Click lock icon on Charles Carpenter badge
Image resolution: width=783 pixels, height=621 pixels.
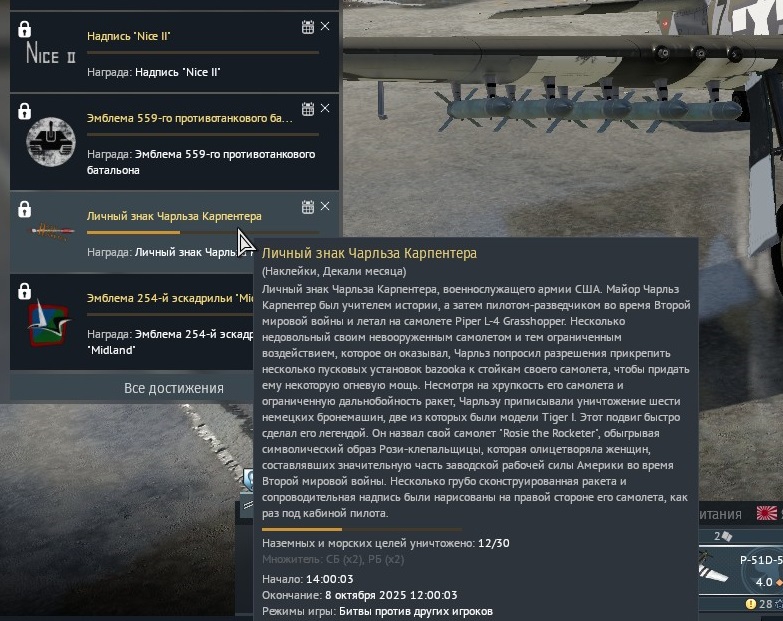coord(24,209)
